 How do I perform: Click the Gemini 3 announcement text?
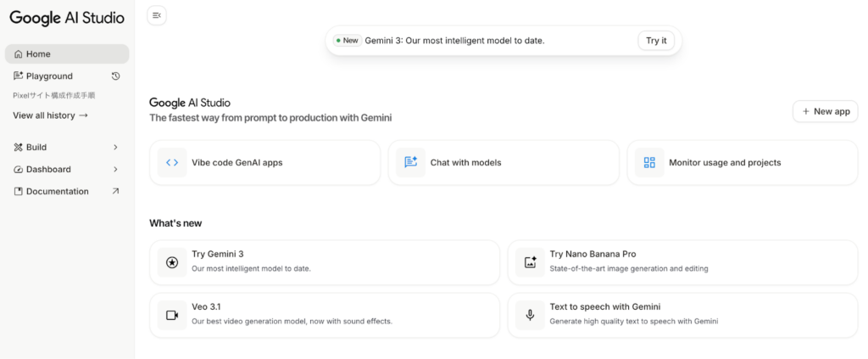tap(454, 41)
